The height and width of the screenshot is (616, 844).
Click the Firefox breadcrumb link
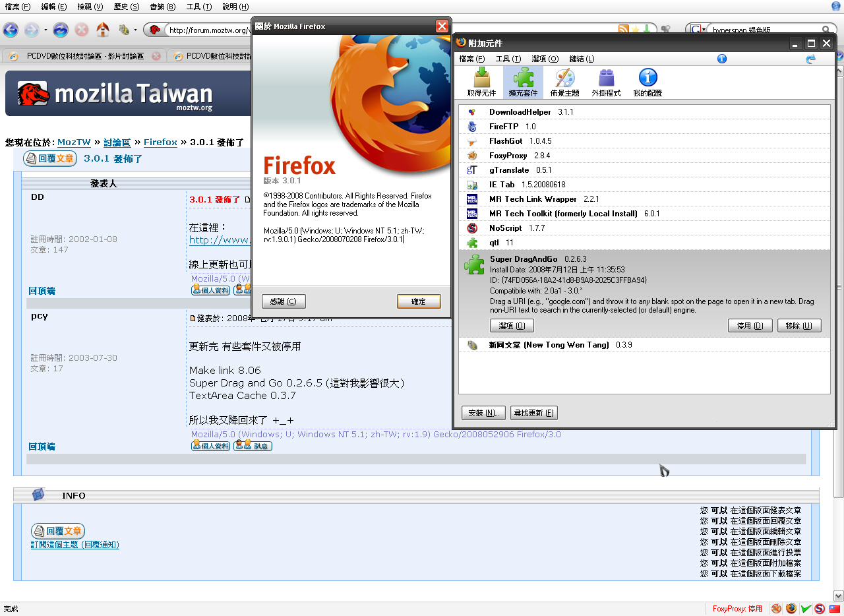[160, 142]
